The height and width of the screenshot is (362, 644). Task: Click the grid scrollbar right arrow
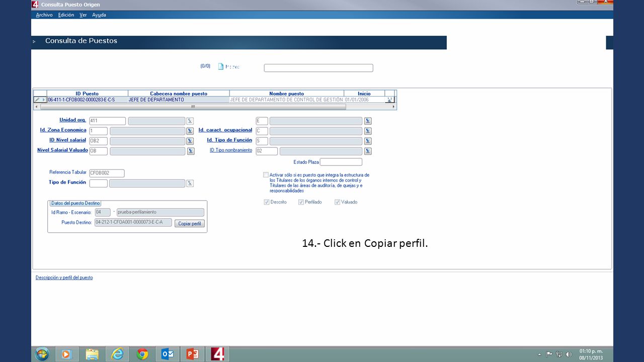[x=393, y=107]
